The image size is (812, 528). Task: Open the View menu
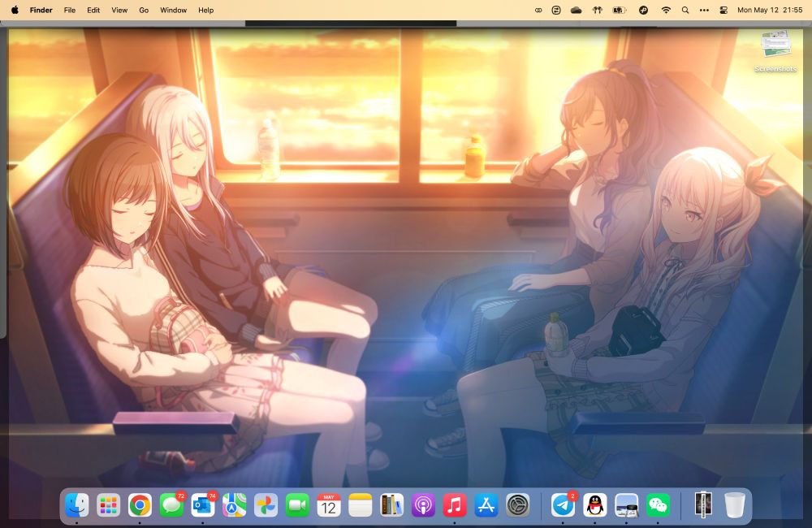click(119, 10)
